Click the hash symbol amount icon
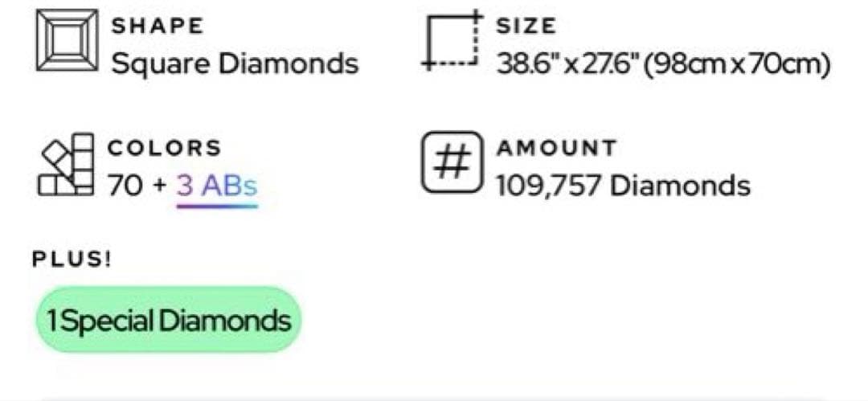 452,163
